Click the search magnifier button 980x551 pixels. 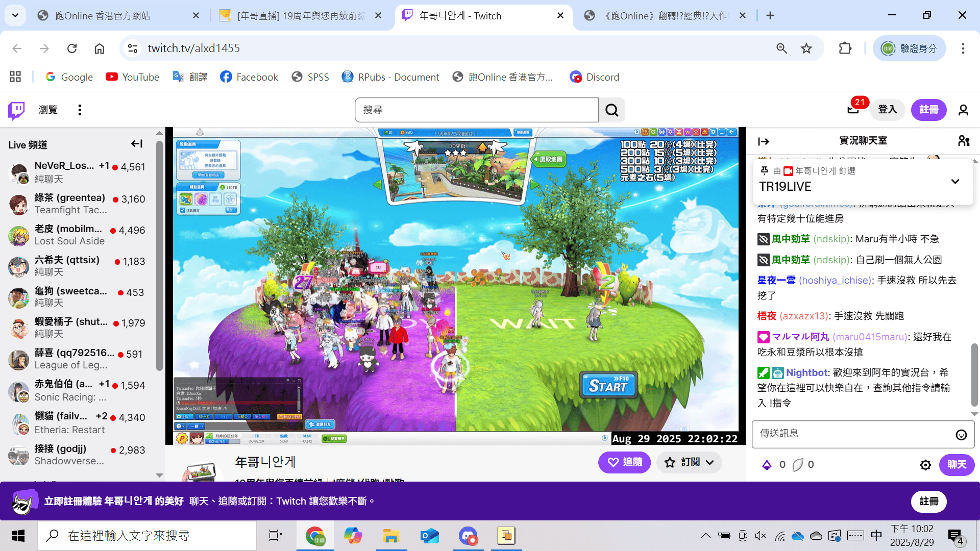click(x=611, y=110)
